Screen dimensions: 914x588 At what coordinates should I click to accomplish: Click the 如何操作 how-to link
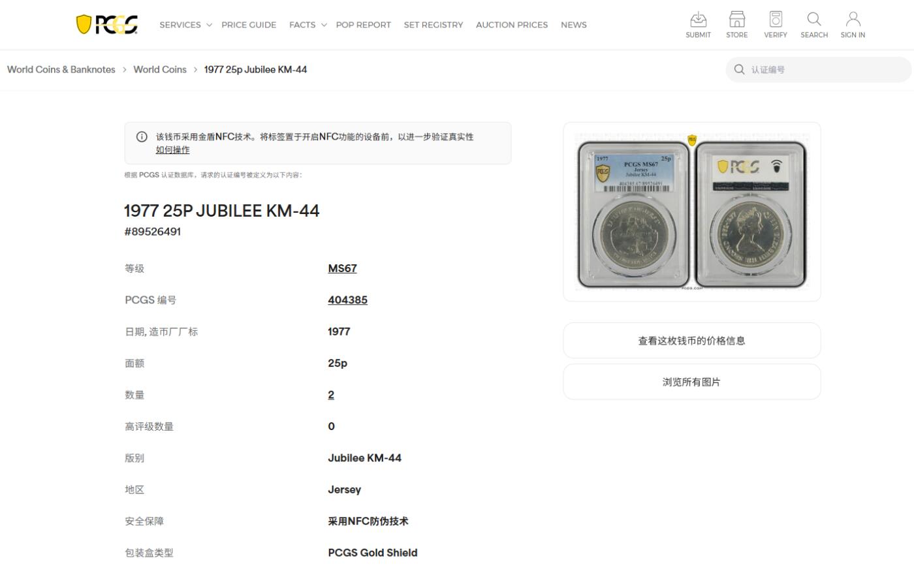(172, 149)
